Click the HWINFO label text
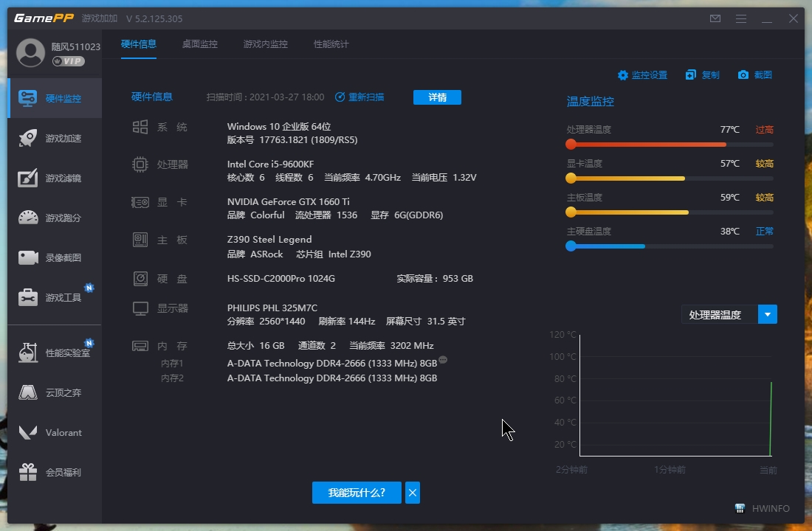Screen dimensions: 812x531 [x=771, y=508]
